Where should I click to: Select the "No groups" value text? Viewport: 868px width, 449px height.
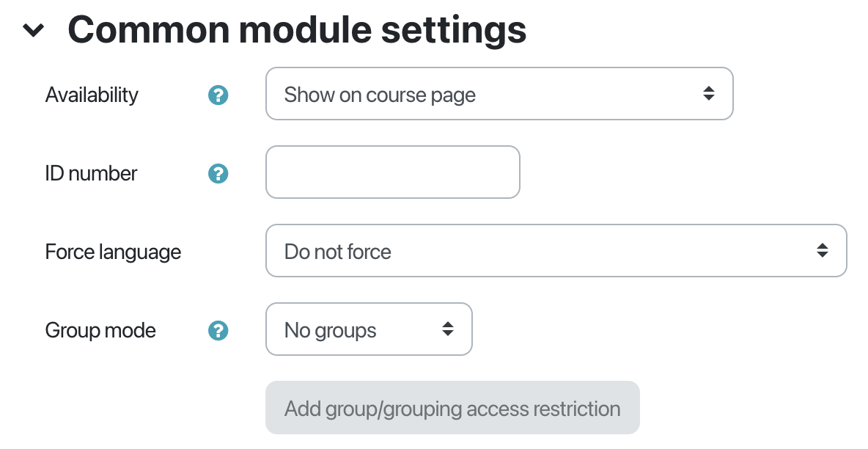[x=330, y=330]
